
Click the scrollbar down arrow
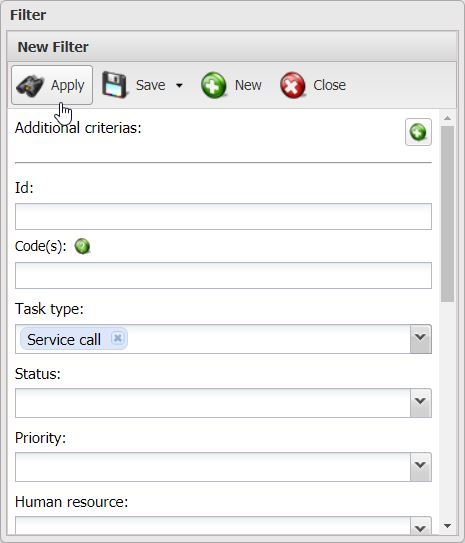point(447,526)
